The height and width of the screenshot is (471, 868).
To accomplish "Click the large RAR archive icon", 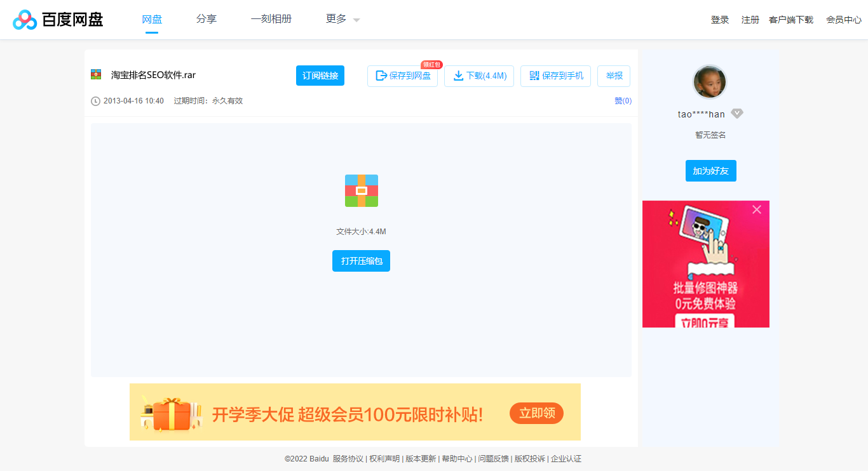I will 361,190.
